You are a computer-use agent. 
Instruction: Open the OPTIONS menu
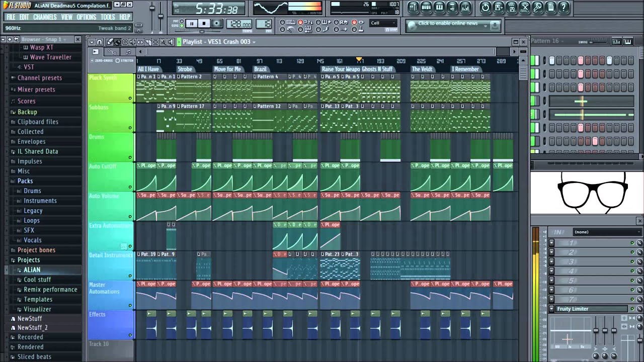87,17
